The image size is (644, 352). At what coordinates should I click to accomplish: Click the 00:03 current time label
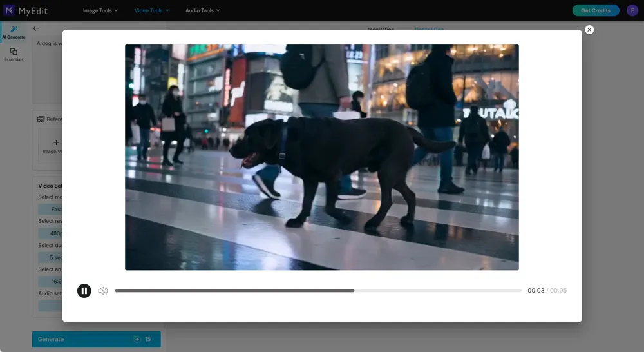click(x=536, y=291)
